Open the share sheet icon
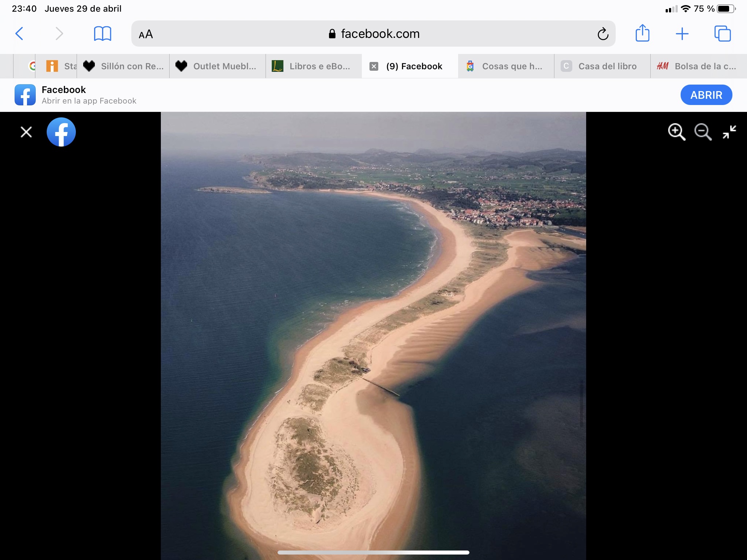The height and width of the screenshot is (560, 747). click(x=642, y=34)
